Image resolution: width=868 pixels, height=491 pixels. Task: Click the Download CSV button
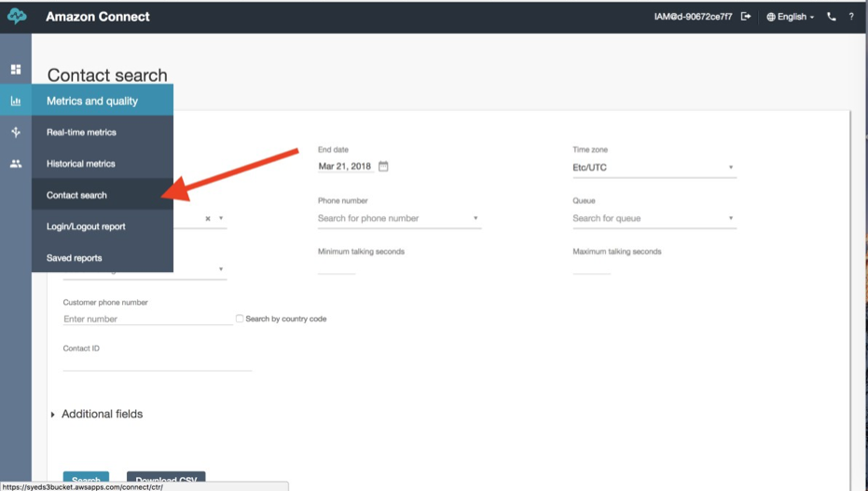click(166, 480)
